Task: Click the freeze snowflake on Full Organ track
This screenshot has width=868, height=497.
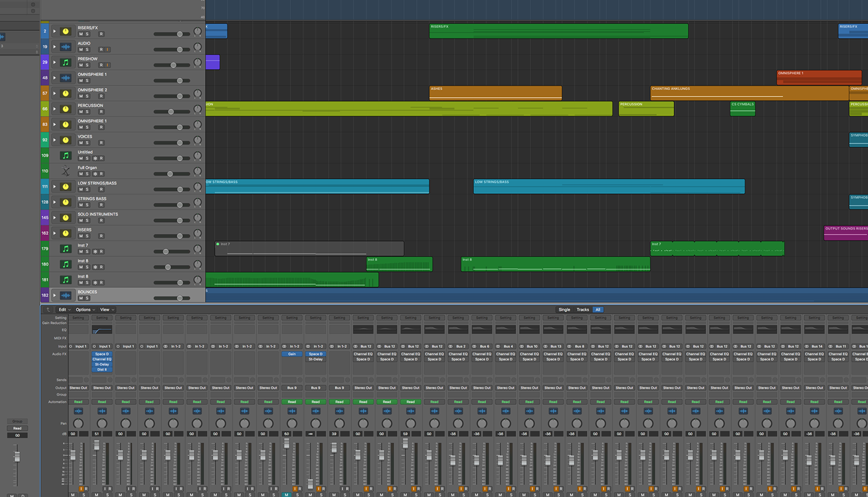Action: (95, 174)
